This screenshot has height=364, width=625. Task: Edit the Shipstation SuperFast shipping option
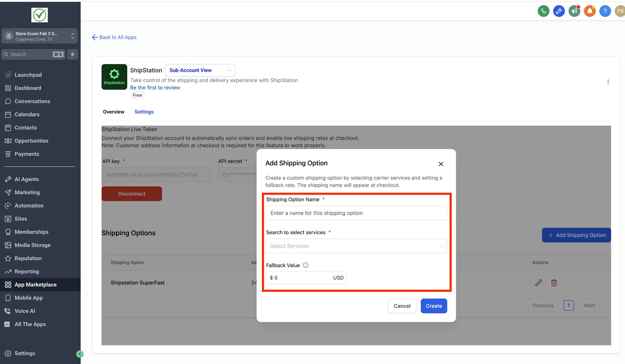(x=539, y=282)
